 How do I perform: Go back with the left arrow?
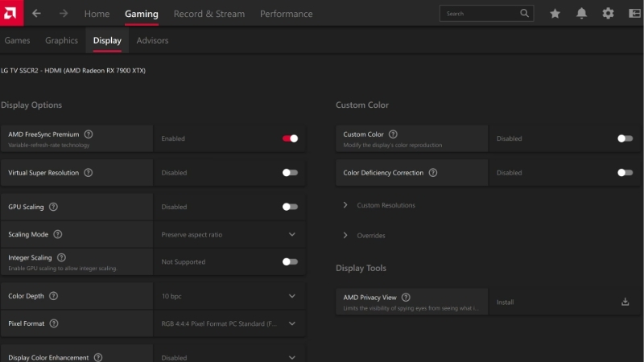[36, 14]
